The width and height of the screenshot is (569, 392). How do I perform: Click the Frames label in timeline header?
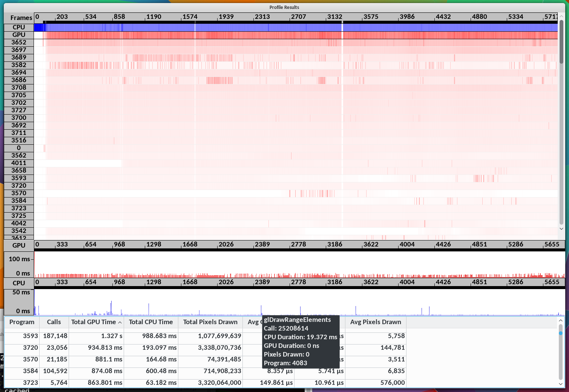tap(21, 18)
